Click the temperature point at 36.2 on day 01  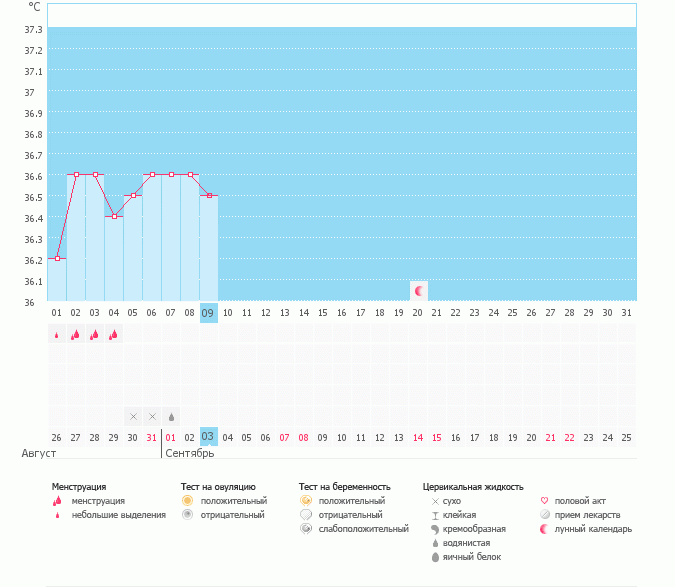(57, 258)
